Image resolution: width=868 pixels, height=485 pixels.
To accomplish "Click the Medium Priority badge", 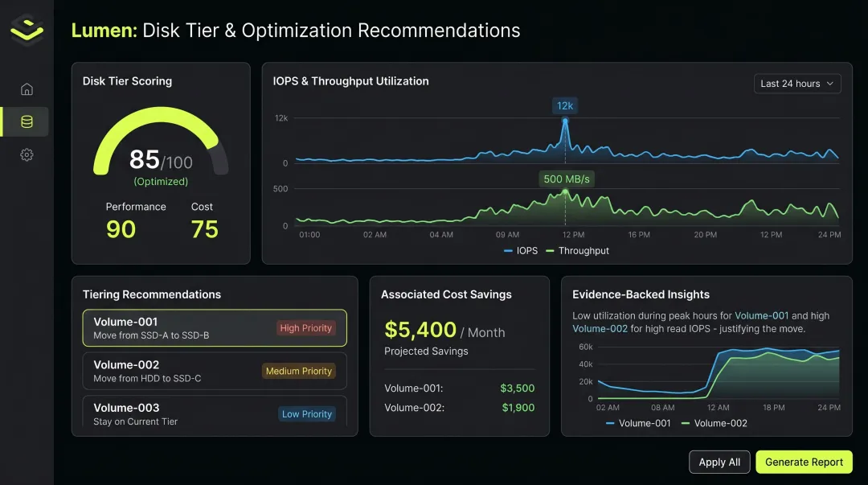I will (x=298, y=371).
